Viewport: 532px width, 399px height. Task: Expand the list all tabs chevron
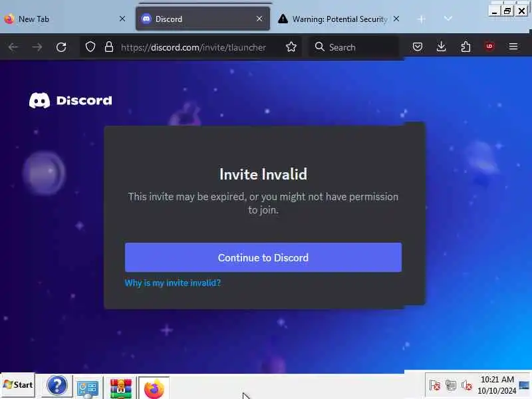[x=448, y=19]
